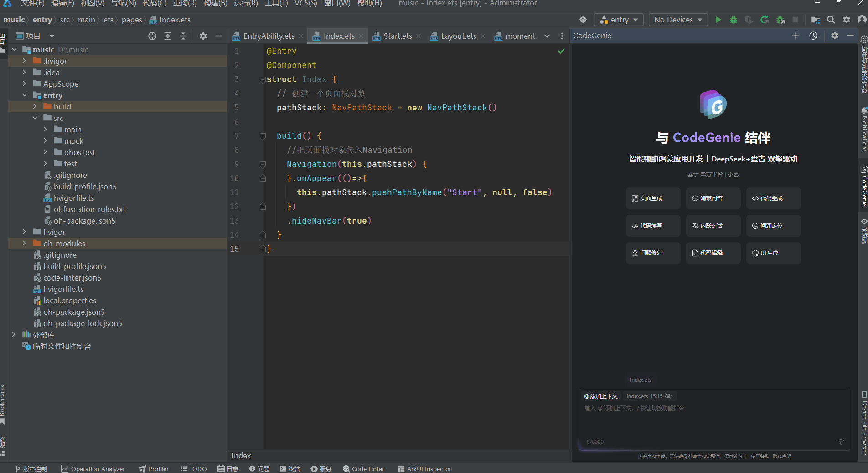Open the obfuscation-rules.txt file
The width and height of the screenshot is (868, 473).
pos(89,209)
